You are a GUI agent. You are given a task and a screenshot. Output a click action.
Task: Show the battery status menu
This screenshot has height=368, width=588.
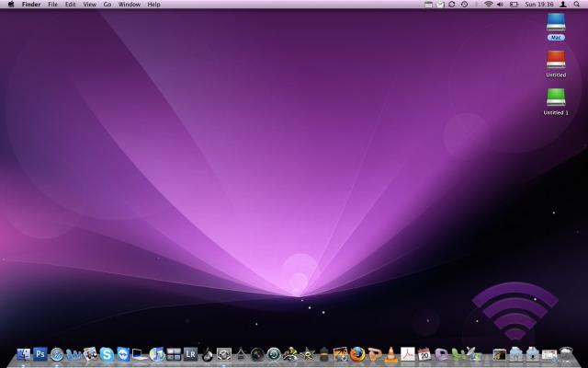[514, 4]
